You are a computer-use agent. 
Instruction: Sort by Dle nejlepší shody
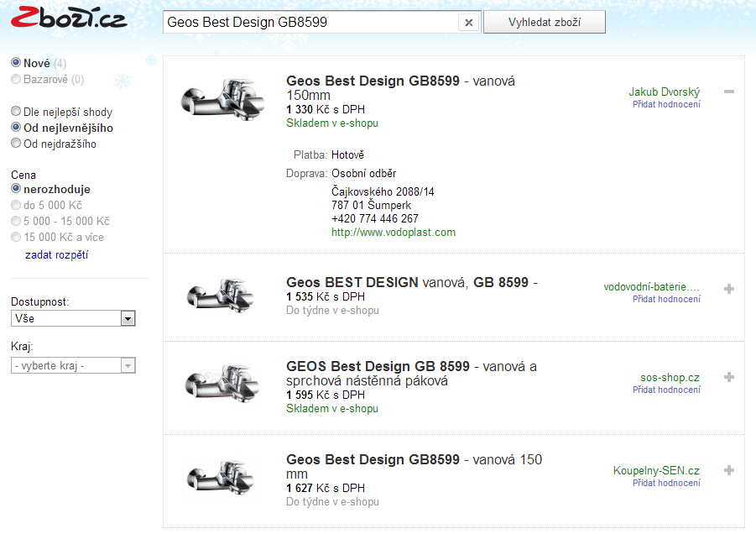16,112
